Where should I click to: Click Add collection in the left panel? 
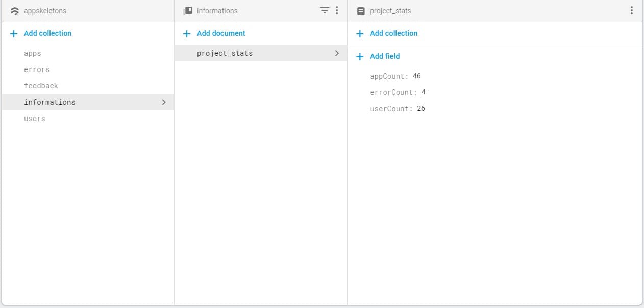point(47,33)
